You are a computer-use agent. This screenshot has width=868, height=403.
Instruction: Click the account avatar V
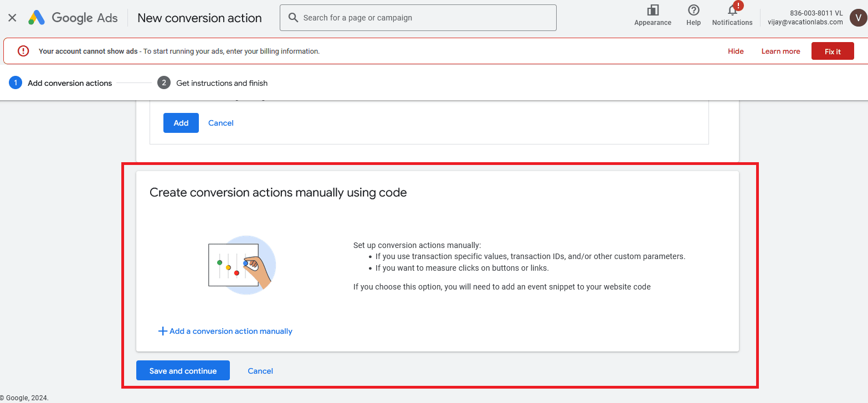[858, 18]
